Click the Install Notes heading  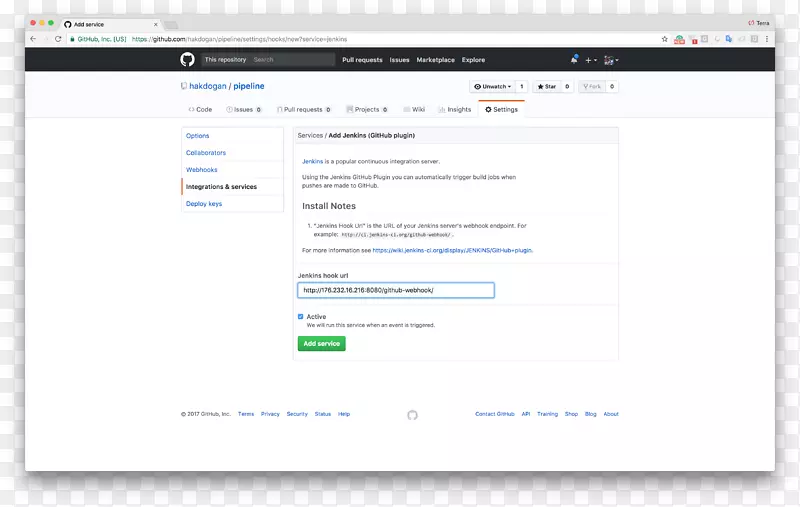[329, 206]
